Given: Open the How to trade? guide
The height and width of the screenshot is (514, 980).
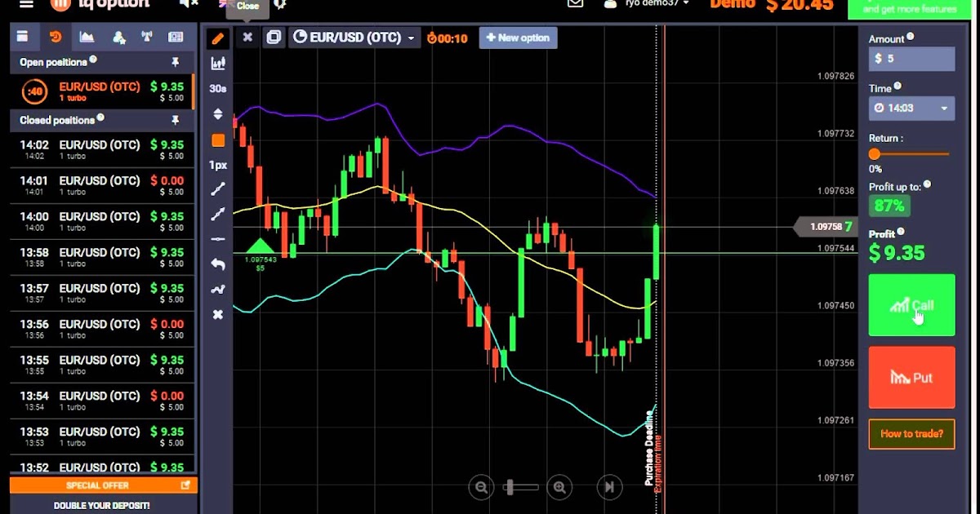Looking at the screenshot, I should click(x=911, y=434).
